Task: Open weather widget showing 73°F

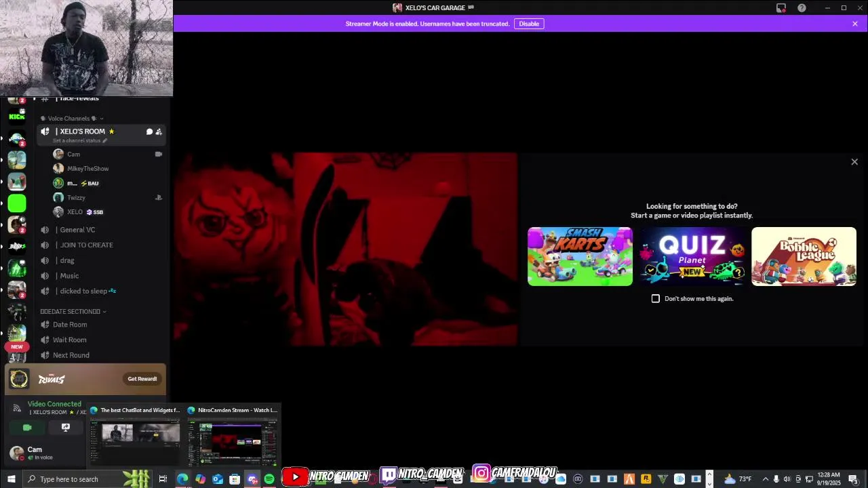Action: [x=738, y=479]
